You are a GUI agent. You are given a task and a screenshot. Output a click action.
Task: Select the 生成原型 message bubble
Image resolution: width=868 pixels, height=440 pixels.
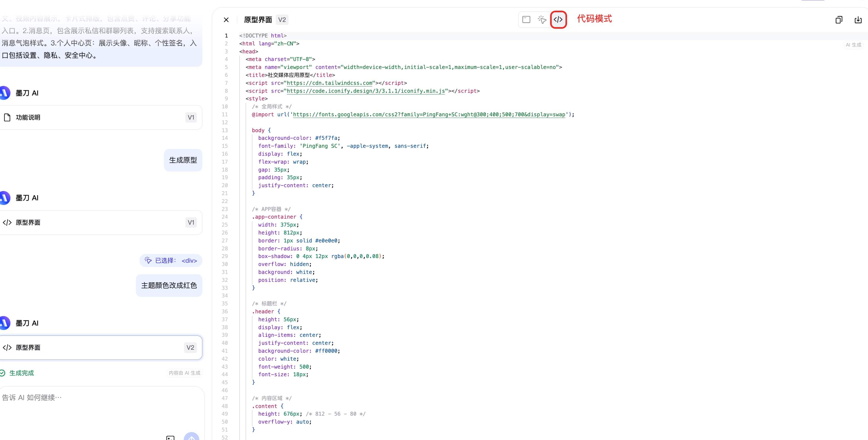[183, 160]
